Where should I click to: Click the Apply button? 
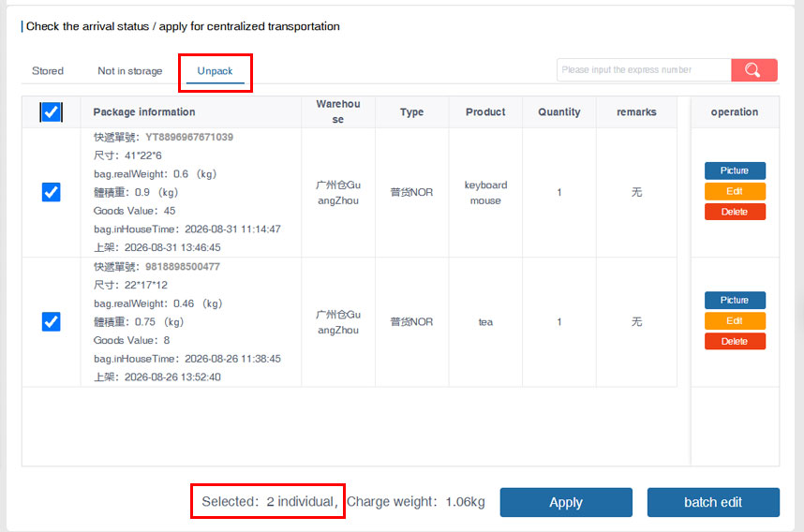coord(566,502)
